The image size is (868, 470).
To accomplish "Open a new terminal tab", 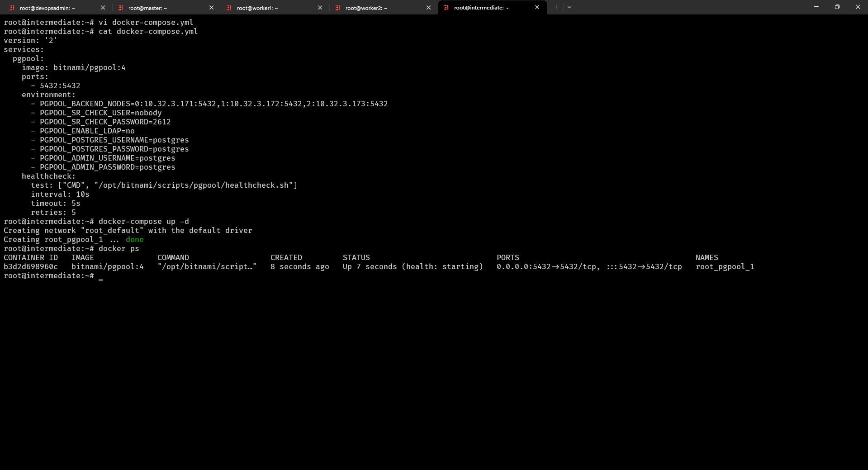I will coord(556,7).
